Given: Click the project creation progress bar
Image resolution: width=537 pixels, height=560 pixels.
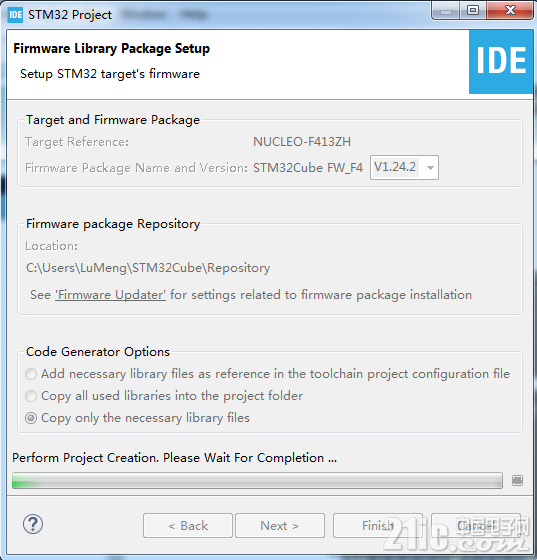Looking at the screenshot, I should click(257, 480).
